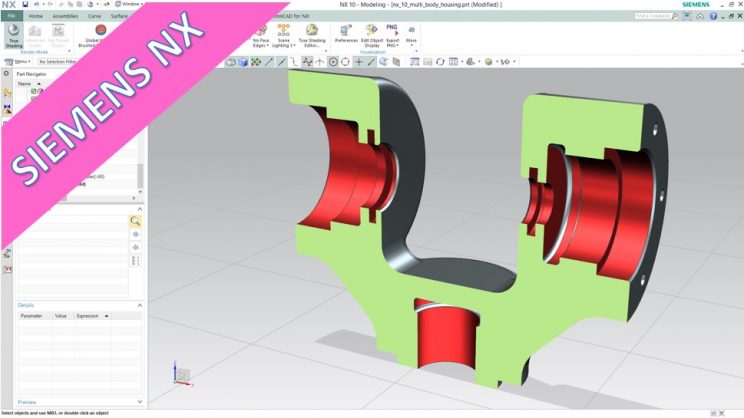
Task: Click the magnifier icon in dependencies panel
Action: pyautogui.click(x=135, y=221)
